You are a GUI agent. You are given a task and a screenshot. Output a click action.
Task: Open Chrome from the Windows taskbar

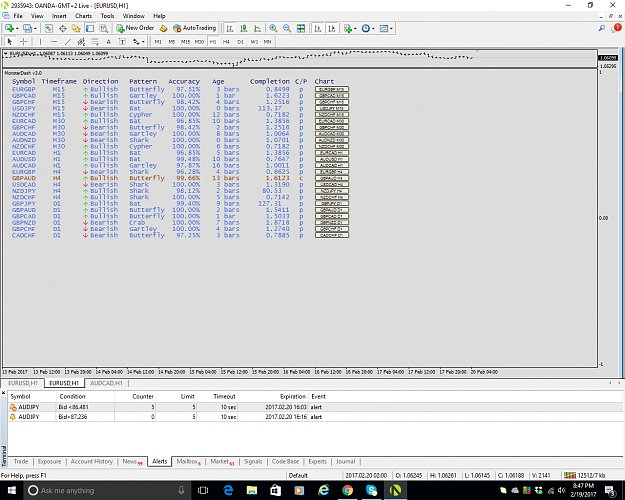click(347, 490)
